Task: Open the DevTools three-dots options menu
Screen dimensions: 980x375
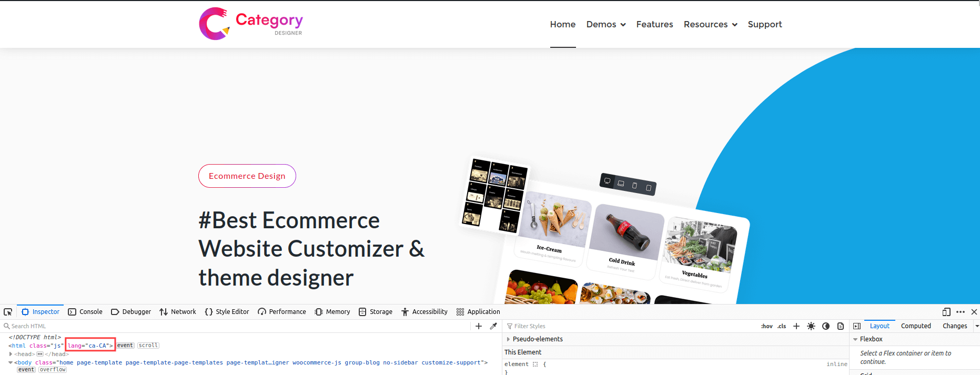Action: [961, 312]
